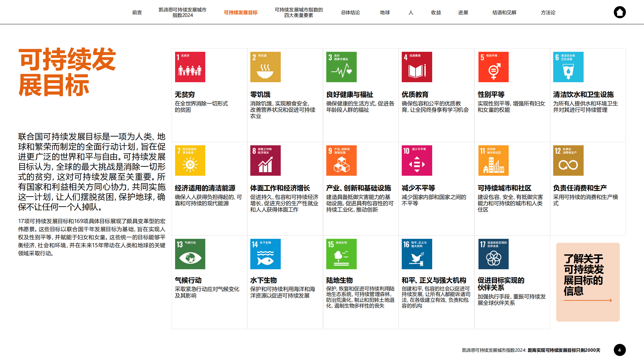Screen dimensions: 644x362
Task: Open 凯谛思可持续发展城市指数2024 navigation tab
Action: pos(182,12)
